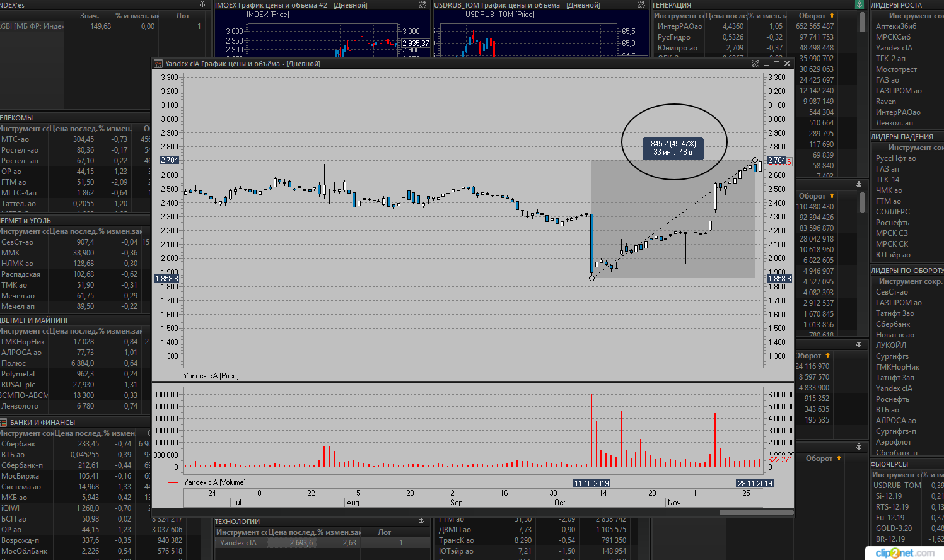The image size is (944, 560).
Task: Click the unpin icon in Yandex chart title bar
Action: [755, 64]
